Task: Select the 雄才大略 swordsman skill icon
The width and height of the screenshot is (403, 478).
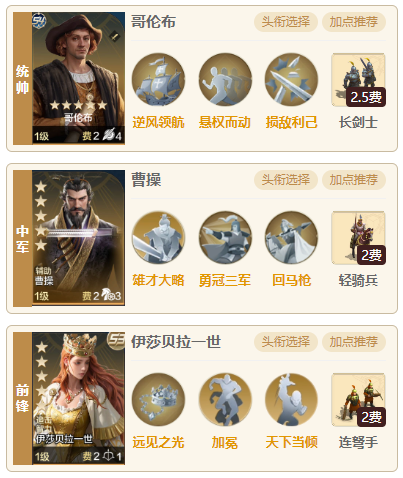Action: point(158,238)
